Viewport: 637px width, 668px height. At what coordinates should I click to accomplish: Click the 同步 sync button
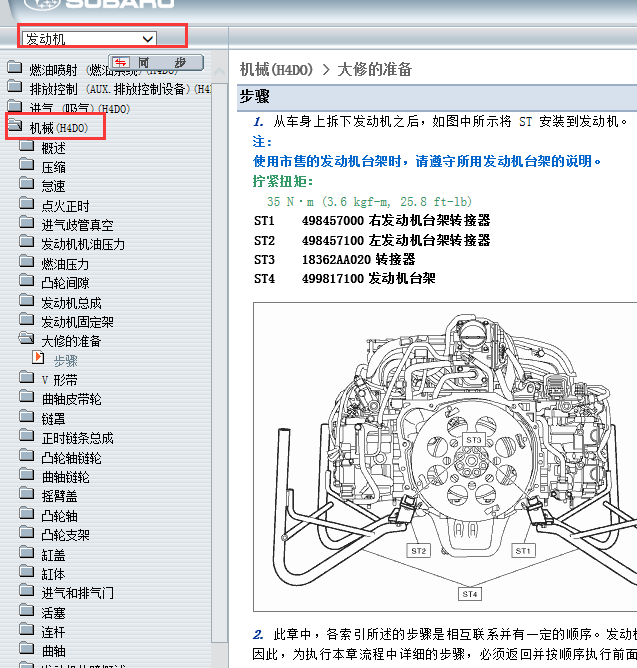tap(156, 63)
